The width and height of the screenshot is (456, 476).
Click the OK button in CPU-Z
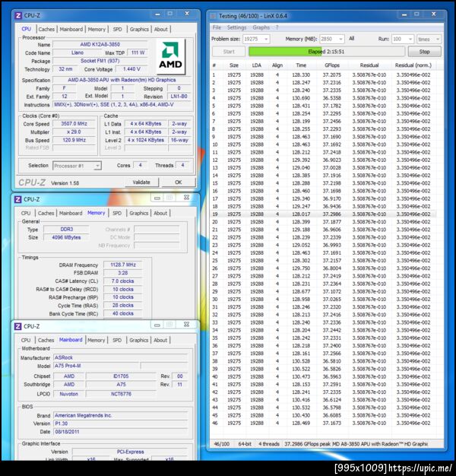[x=179, y=182]
